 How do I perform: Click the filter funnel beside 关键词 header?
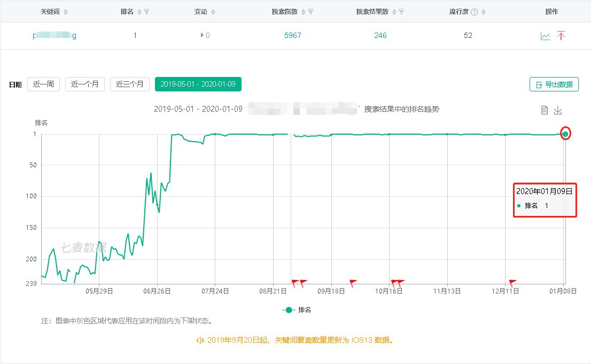(x=65, y=12)
